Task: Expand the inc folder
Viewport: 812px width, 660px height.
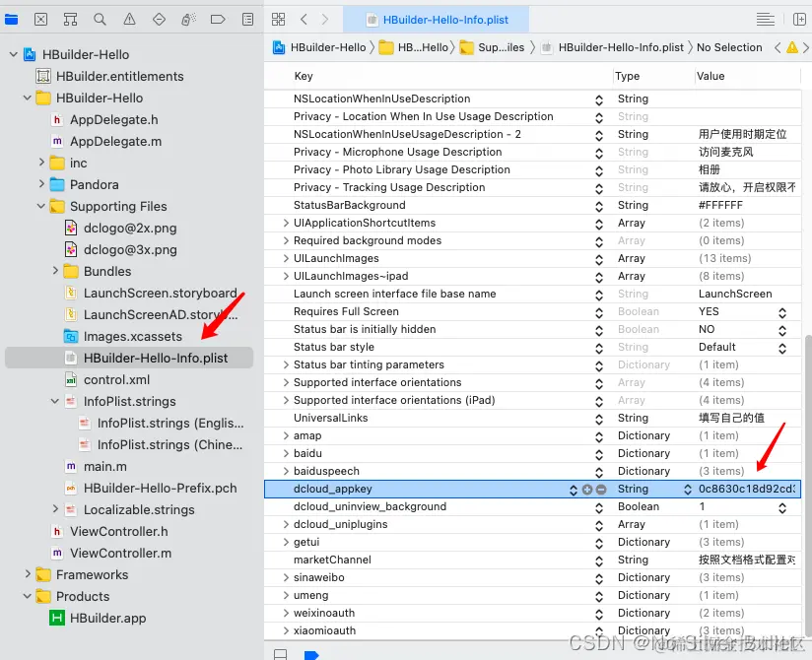Action: click(x=42, y=163)
